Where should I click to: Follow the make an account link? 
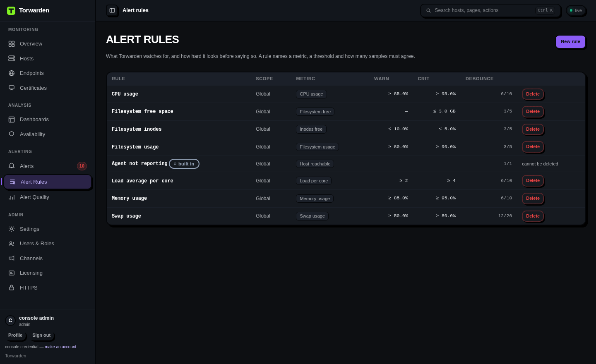(60, 347)
